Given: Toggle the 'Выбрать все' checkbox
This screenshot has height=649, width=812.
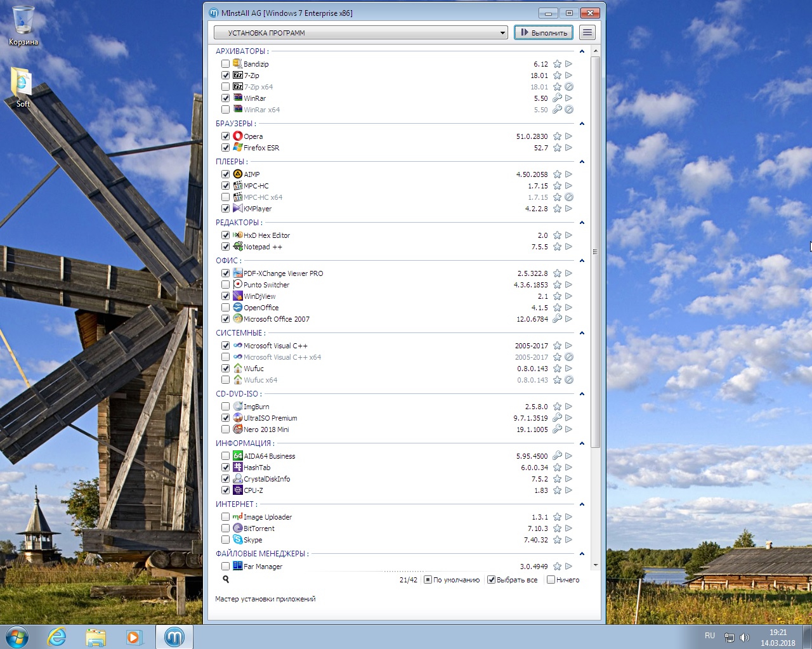Looking at the screenshot, I should [491, 580].
